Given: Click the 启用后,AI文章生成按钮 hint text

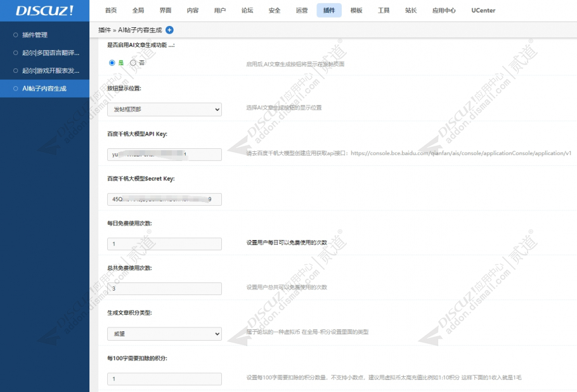Looking at the screenshot, I should pos(295,65).
